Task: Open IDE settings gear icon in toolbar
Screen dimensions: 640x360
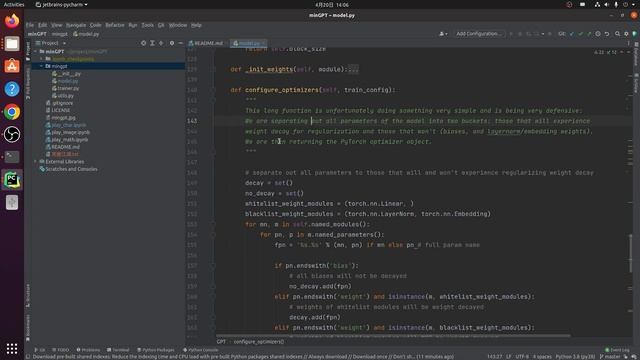Action: (626, 34)
